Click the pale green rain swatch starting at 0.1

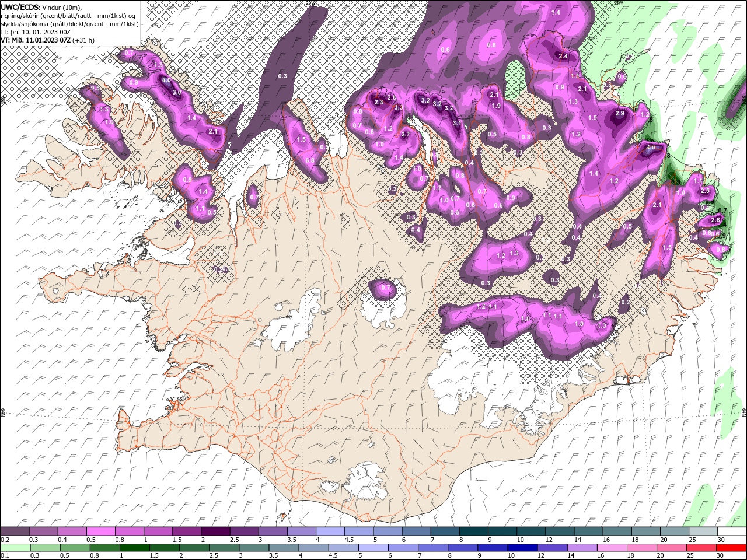pyautogui.click(x=15, y=548)
